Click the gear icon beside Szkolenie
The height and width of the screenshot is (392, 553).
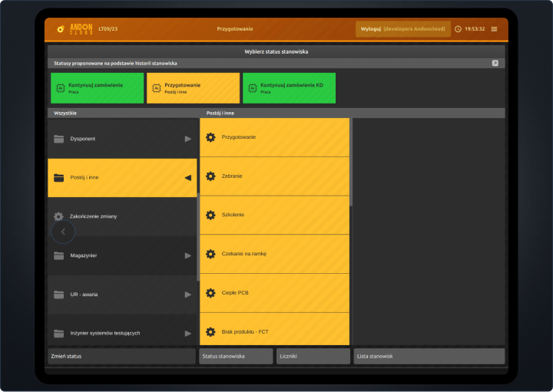point(210,215)
